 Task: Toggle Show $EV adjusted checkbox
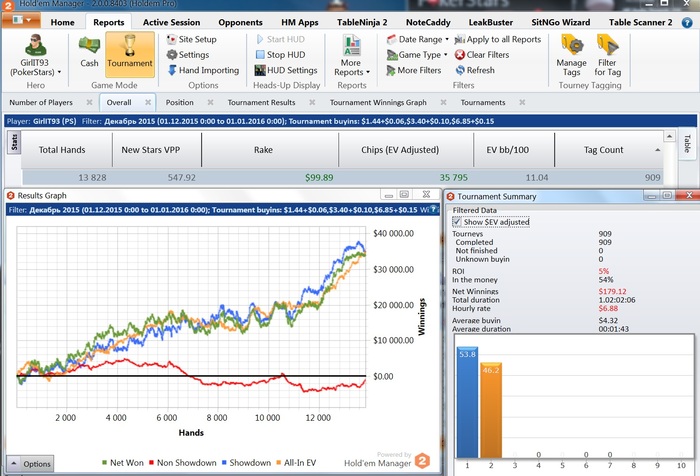click(457, 221)
